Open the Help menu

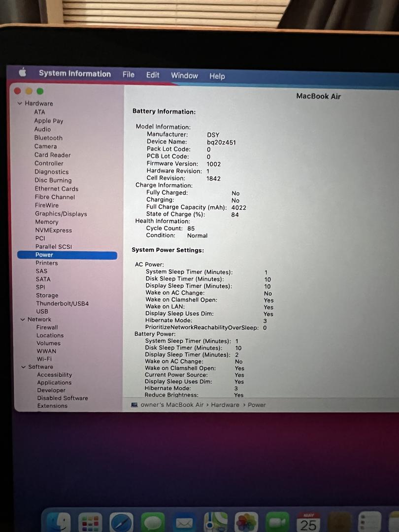pos(217,76)
